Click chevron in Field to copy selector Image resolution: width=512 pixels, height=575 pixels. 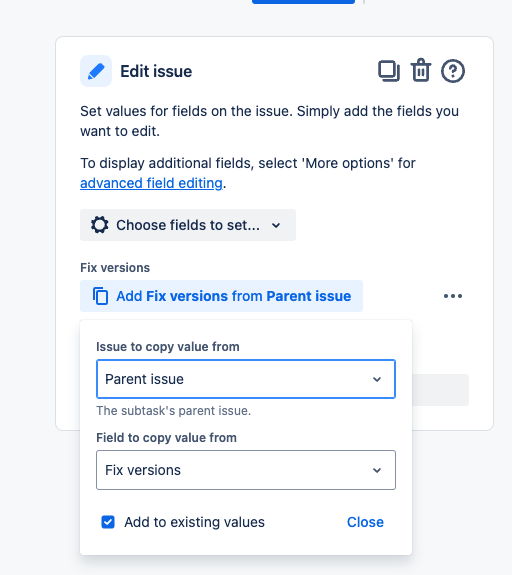[377, 470]
